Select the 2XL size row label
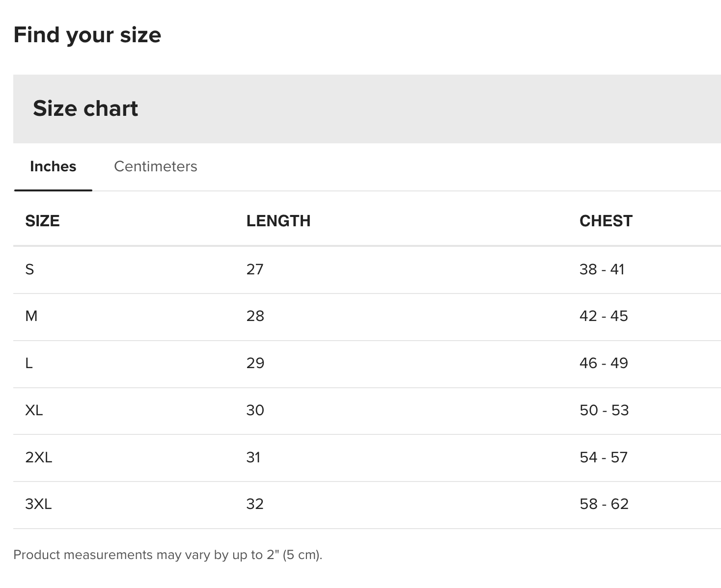The height and width of the screenshot is (588, 721). 38,457
